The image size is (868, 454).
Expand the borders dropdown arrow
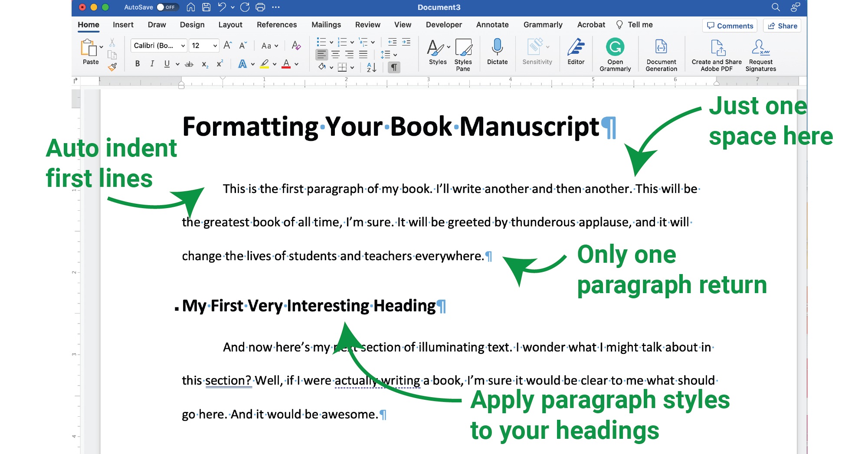point(352,68)
